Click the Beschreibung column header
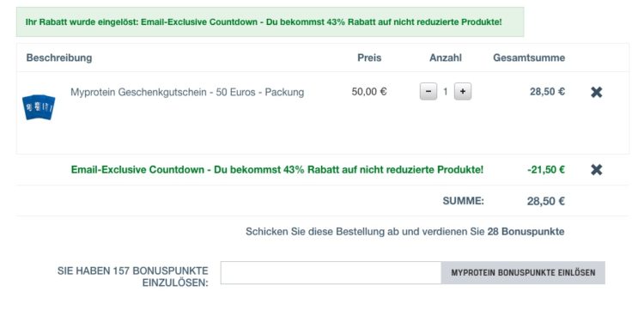 tap(59, 58)
